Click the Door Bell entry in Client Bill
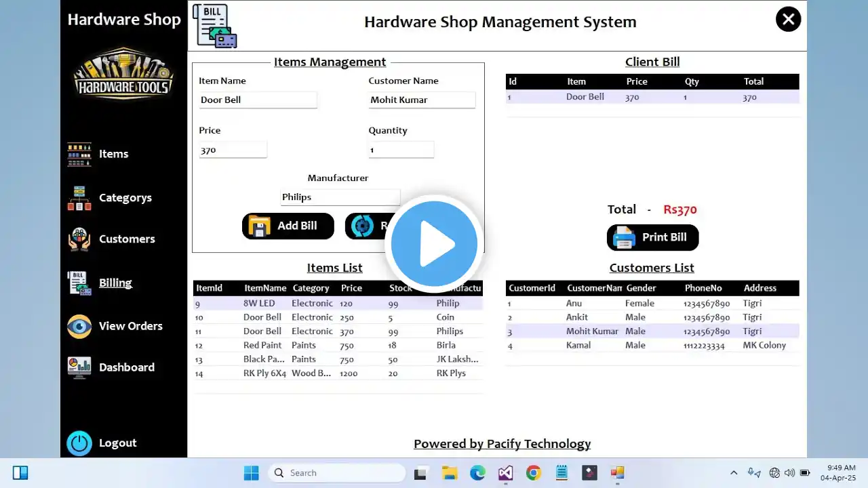868x488 pixels. 652,97
